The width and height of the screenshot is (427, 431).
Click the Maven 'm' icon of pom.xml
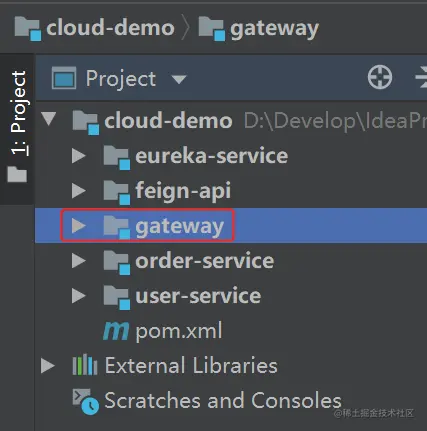pos(116,331)
